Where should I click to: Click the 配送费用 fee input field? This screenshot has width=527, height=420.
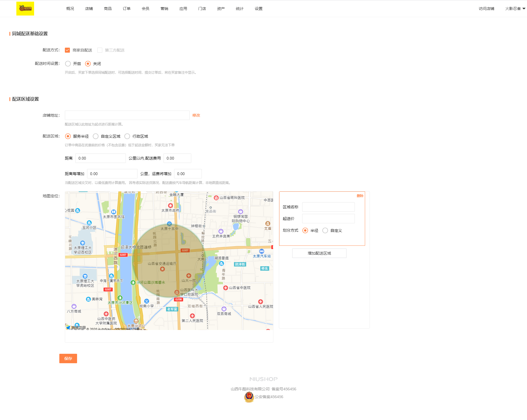[177, 158]
